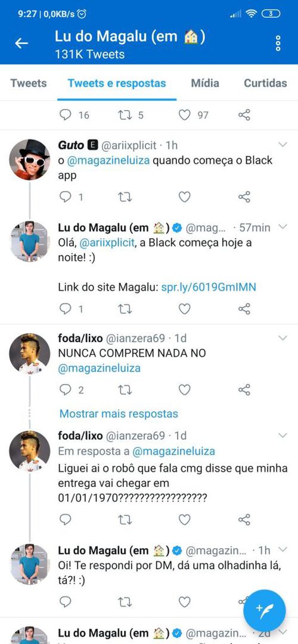Open chevron menu on foda/lixo 'NUNCA COMPREM' tweet
The height and width of the screenshot is (644, 298).
point(283,338)
